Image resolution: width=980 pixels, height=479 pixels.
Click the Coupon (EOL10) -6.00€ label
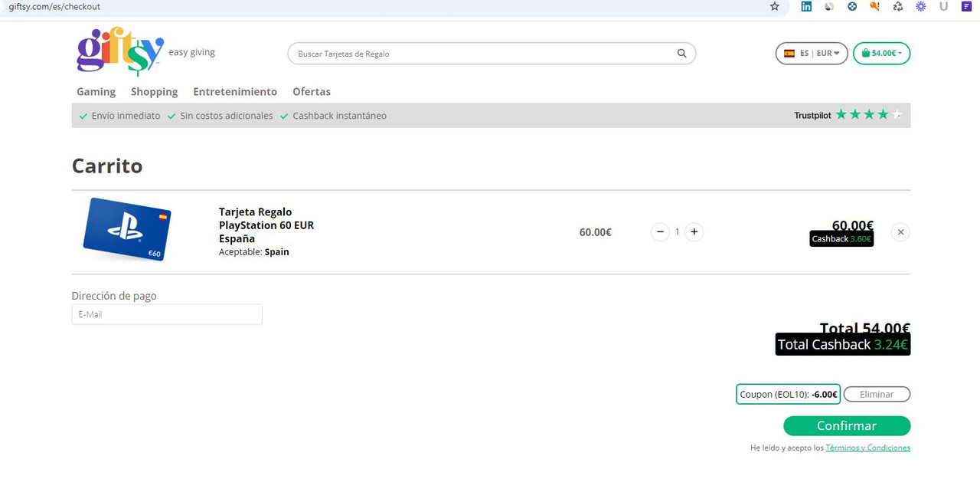click(x=789, y=394)
